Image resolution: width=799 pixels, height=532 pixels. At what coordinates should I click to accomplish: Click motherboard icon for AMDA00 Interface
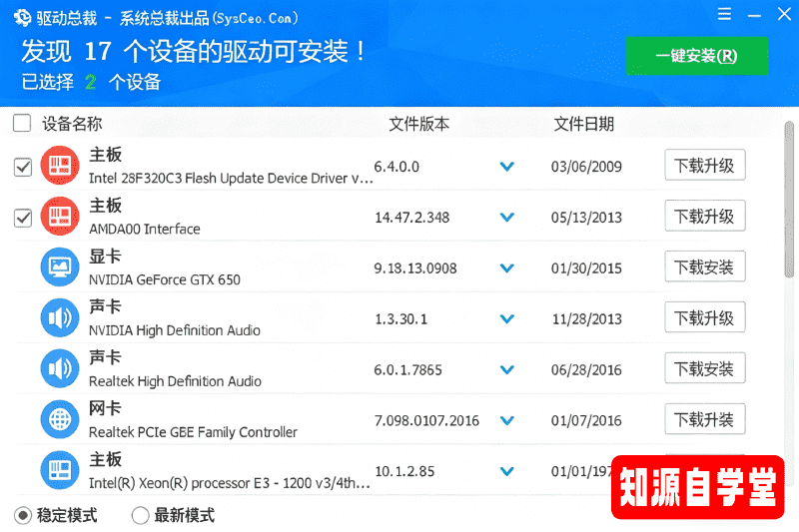click(x=60, y=217)
